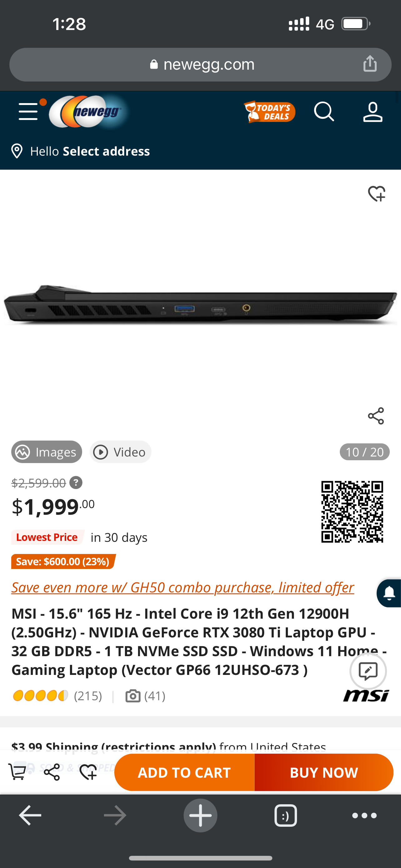Viewport: 401px width, 868px height.
Task: Open the hamburger navigation menu
Action: pos(28,112)
